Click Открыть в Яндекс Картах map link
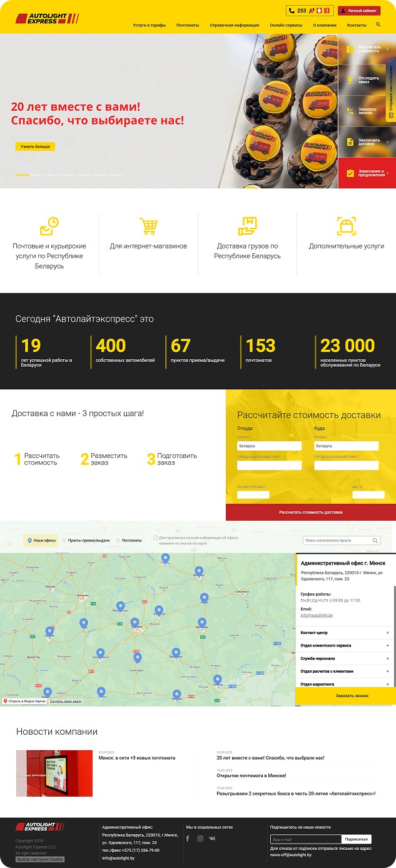The width and height of the screenshot is (396, 868). pyautogui.click(x=25, y=701)
